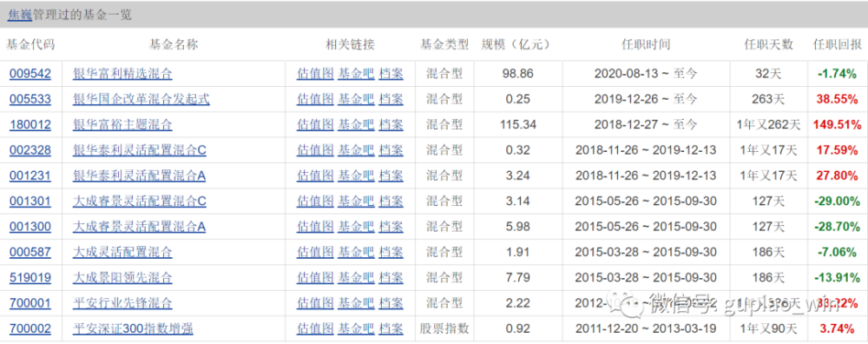Image resolution: width=868 pixels, height=344 pixels.
Task: Open 基金吧 for 平安深证300指数增强
Action: pos(356,329)
